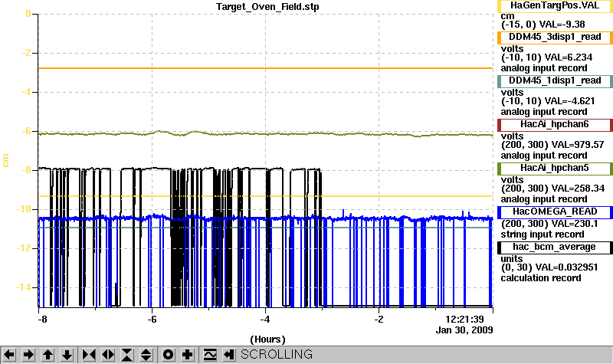Screen dimensions: 613x364
Task: Click the -4 hours tick label
Action: [x=265, y=320]
